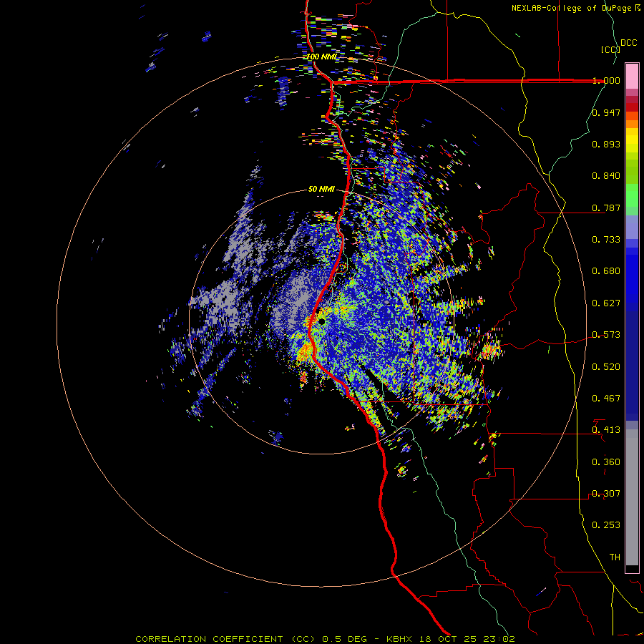This screenshot has height=644, width=644.
Task: Select the 0.840 legend value
Action: [606, 176]
